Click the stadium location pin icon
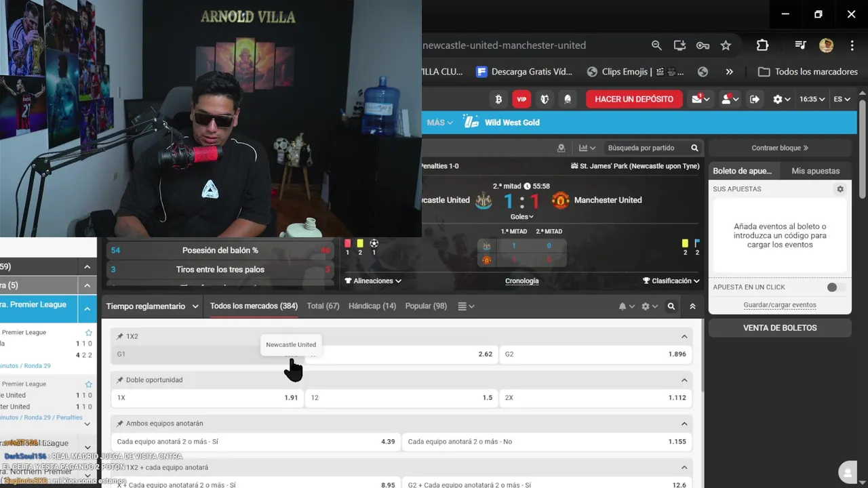The image size is (868, 488). [x=561, y=148]
